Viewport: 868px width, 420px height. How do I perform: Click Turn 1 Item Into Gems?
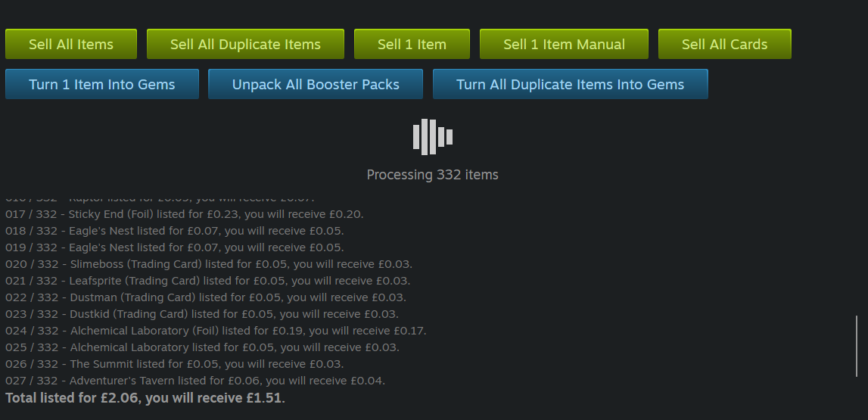(x=102, y=84)
